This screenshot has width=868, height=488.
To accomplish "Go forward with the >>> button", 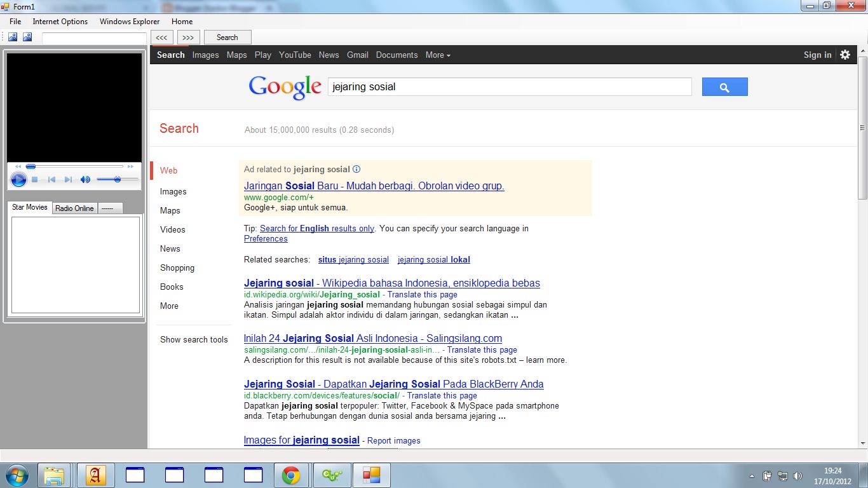I will [x=188, y=37].
